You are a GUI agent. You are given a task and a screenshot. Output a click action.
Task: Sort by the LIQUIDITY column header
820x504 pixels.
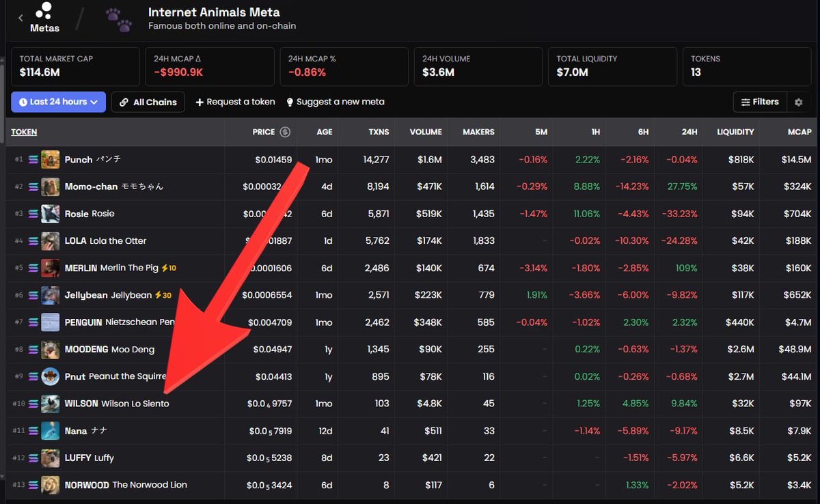[735, 132]
